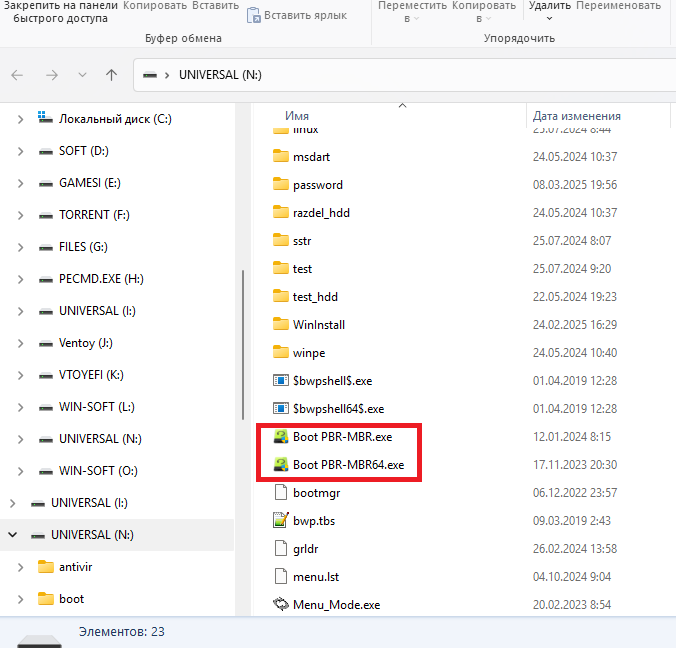Screen dimensions: 676x648
Task: Click the Back navigation arrow
Action: pos(18,75)
